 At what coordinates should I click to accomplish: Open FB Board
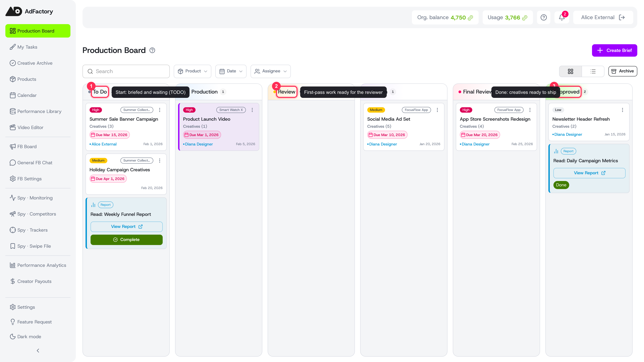[38, 147]
